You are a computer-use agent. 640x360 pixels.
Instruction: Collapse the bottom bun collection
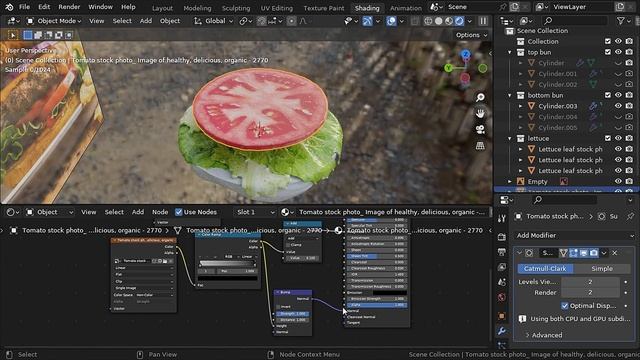509,96
